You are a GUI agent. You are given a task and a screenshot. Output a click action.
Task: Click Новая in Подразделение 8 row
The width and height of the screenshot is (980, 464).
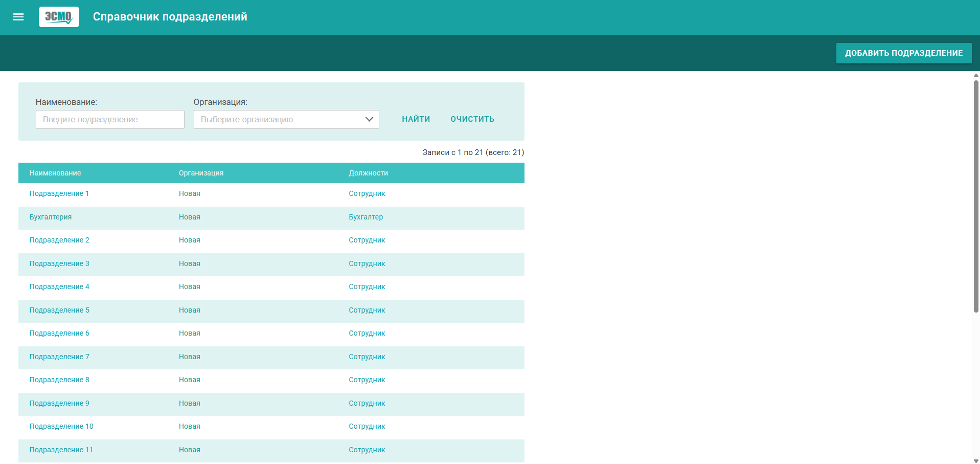(x=190, y=380)
